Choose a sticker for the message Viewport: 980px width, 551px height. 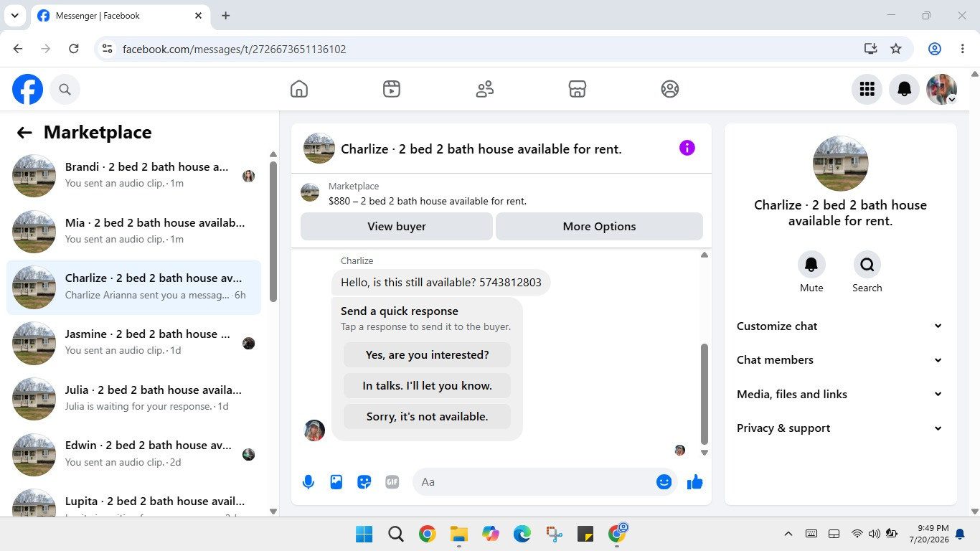point(364,482)
